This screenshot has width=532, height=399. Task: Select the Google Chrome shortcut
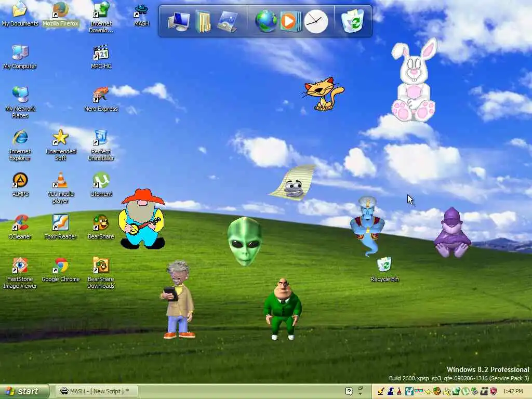[60, 270]
